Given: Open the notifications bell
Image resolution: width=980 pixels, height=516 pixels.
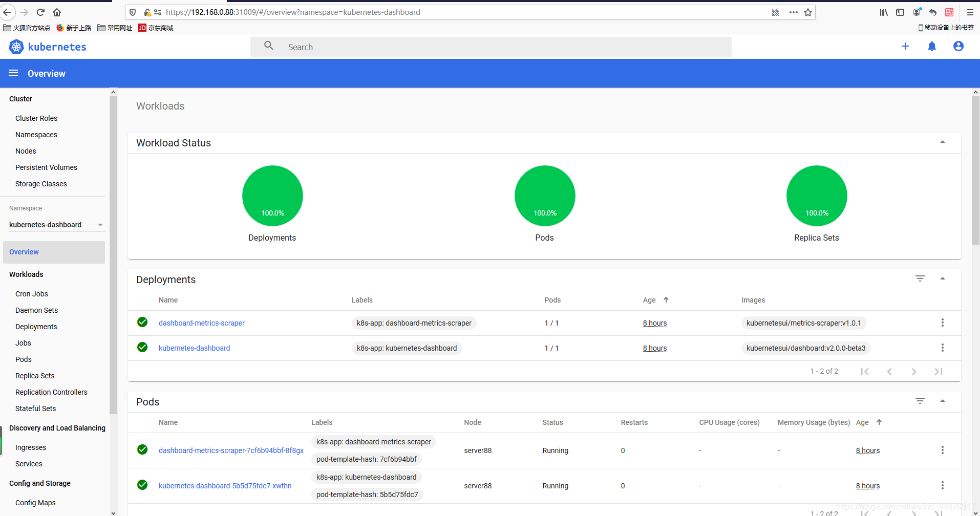Looking at the screenshot, I should 932,47.
